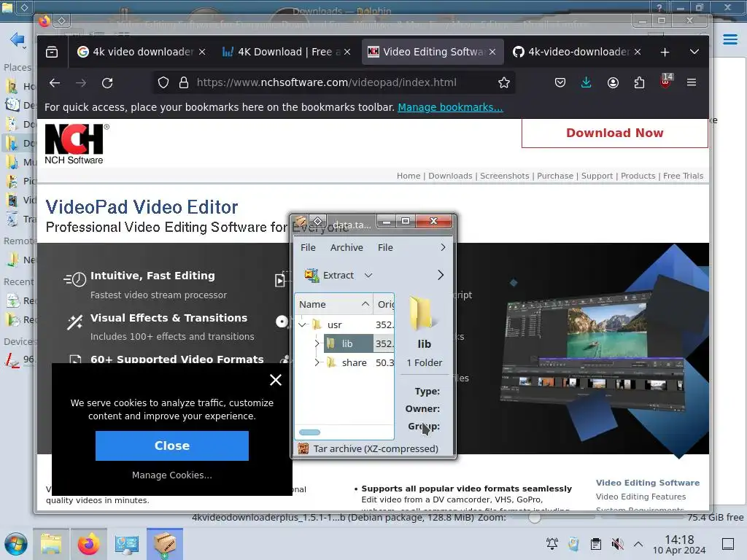Open the Archive menu in Ark
747x560 pixels.
click(347, 248)
